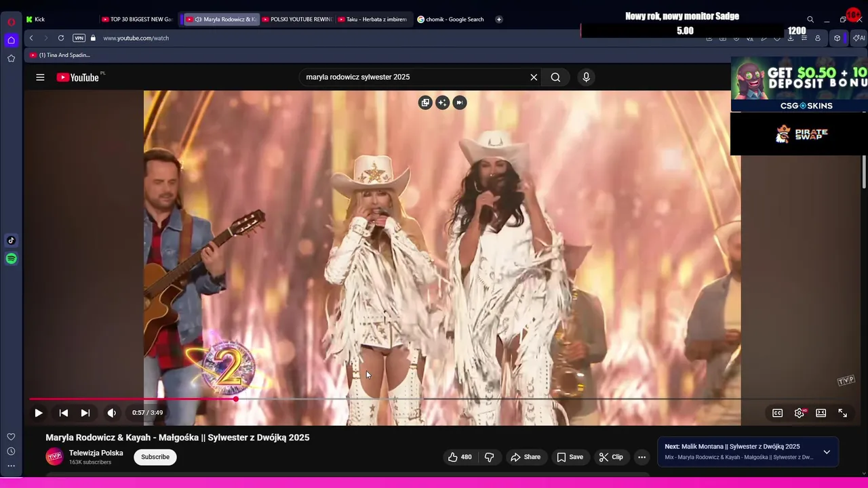The image size is (868, 488).
Task: Click the YouTube search magnifier button
Action: pyautogui.click(x=555, y=77)
